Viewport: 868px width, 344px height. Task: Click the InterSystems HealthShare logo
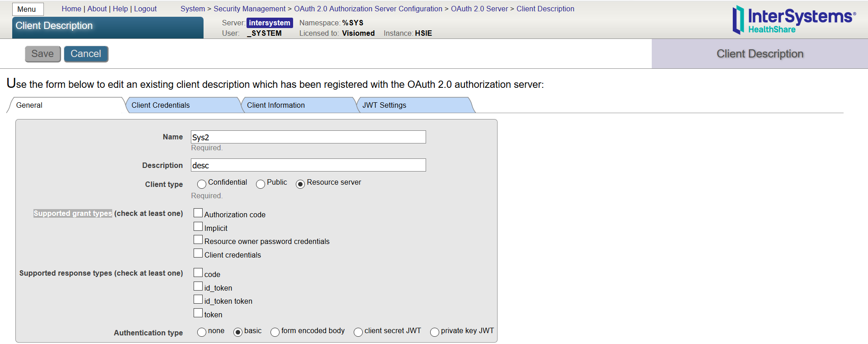[794, 20]
